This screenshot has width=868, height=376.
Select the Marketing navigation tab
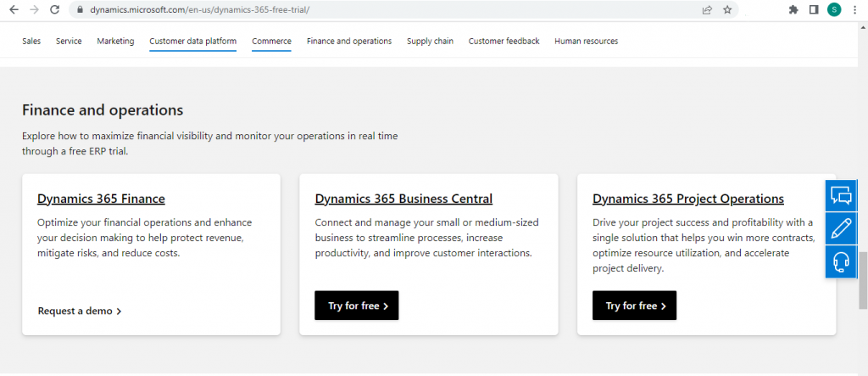tap(115, 41)
